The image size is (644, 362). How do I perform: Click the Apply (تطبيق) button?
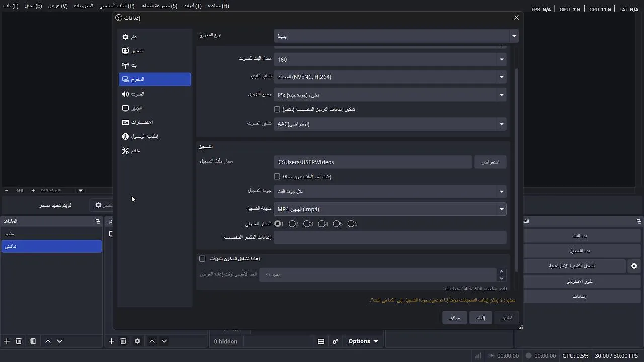[x=506, y=318]
